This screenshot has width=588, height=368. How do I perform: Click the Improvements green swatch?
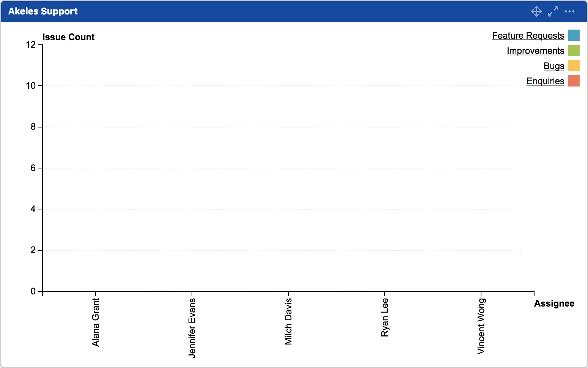pos(574,50)
